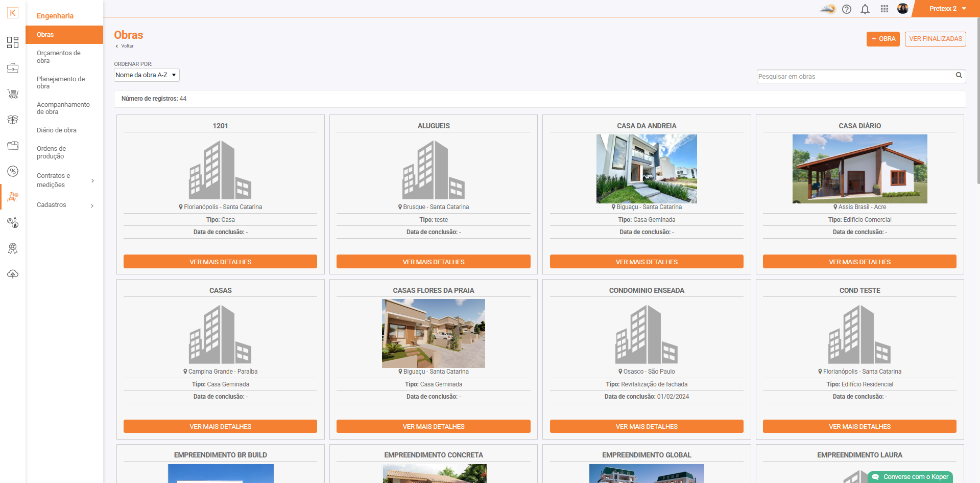This screenshot has width=980, height=483.
Task: Open Ordens de produção menu item
Action: click(64, 152)
